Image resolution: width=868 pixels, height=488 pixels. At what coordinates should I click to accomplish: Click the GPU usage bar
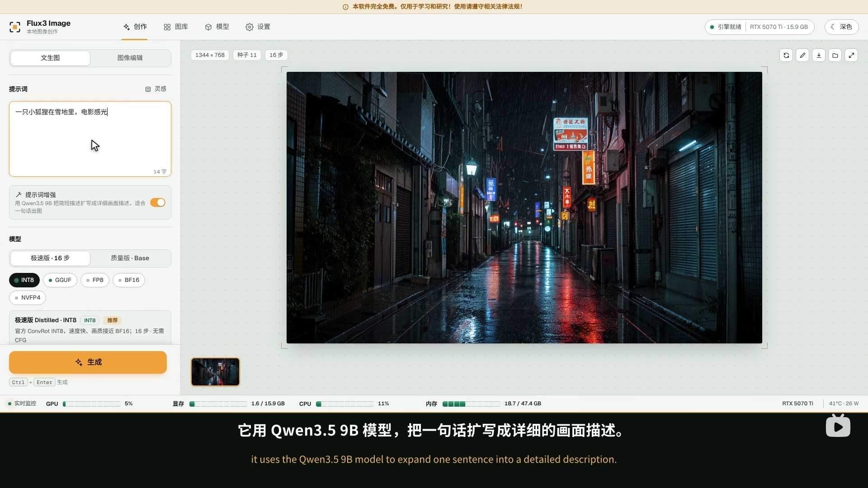(92, 404)
